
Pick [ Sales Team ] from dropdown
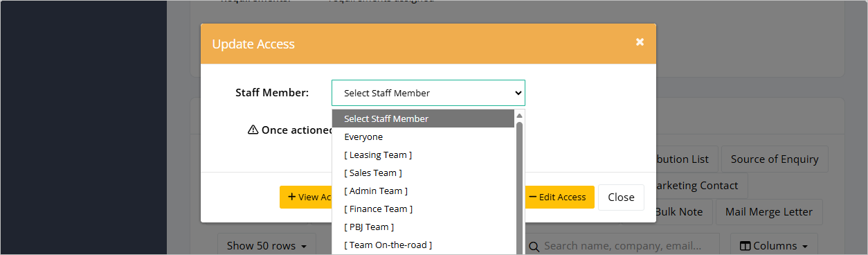pyautogui.click(x=423, y=173)
